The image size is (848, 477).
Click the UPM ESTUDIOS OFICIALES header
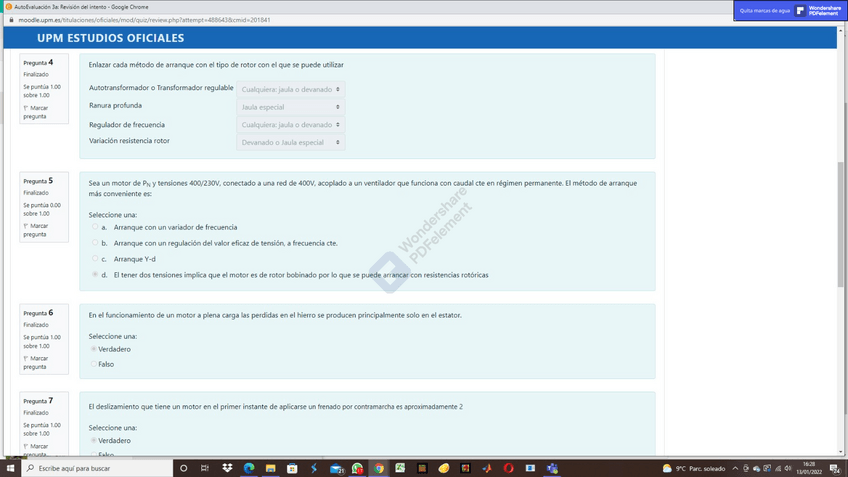tap(110, 38)
